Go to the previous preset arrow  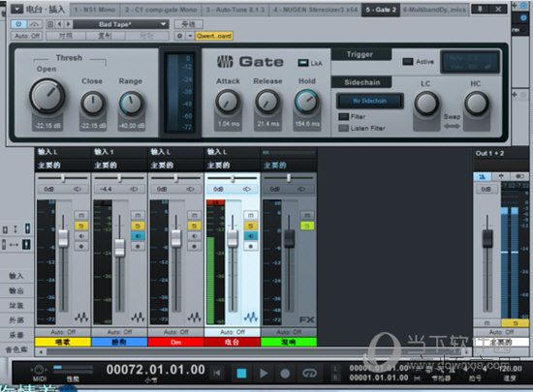pos(59,24)
